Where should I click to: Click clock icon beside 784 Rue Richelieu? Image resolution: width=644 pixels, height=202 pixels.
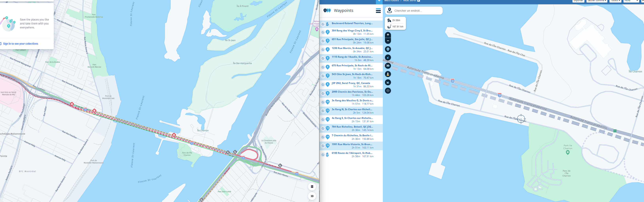323,128
